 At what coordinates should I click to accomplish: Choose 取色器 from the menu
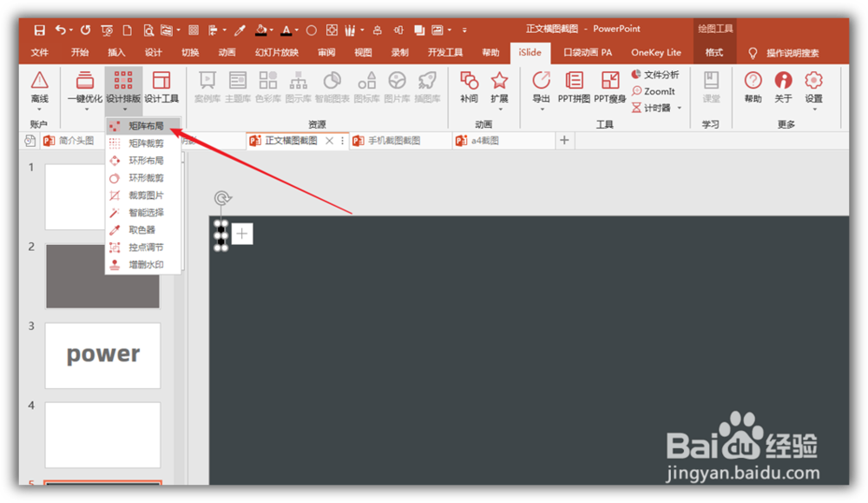tap(143, 230)
